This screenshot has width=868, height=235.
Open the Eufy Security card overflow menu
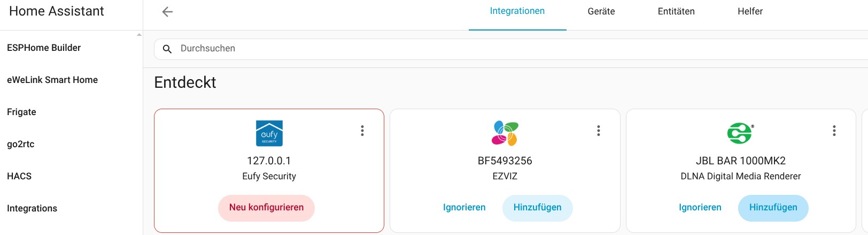(x=362, y=131)
